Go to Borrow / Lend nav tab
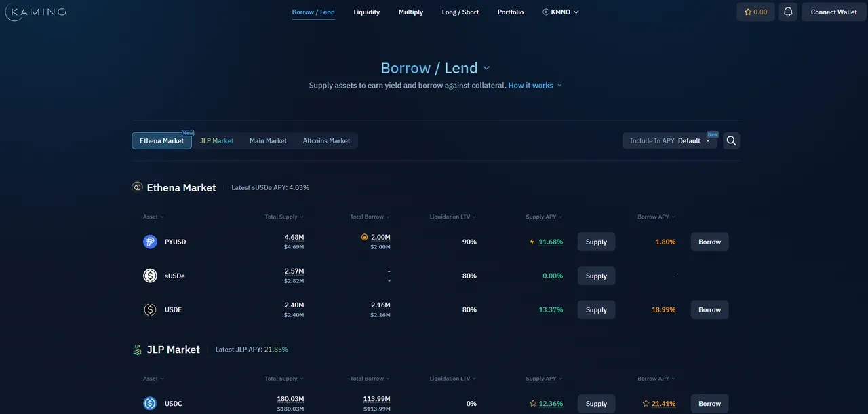This screenshot has height=414, width=868. pyautogui.click(x=313, y=12)
